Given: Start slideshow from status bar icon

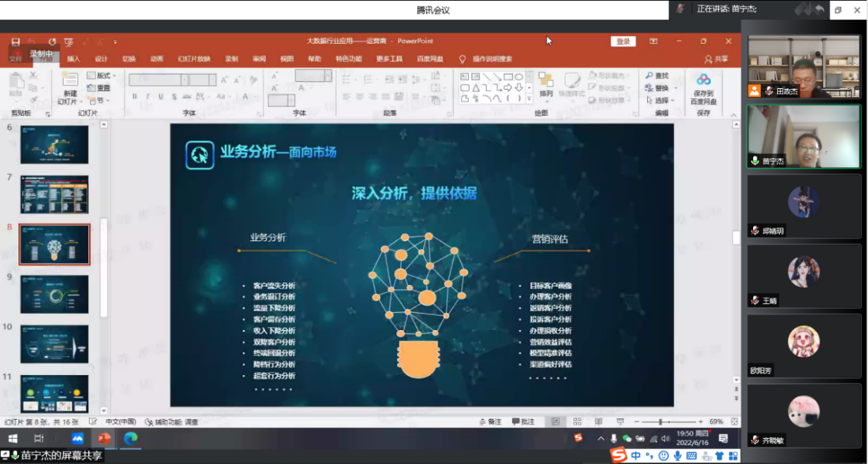Looking at the screenshot, I should (620, 422).
